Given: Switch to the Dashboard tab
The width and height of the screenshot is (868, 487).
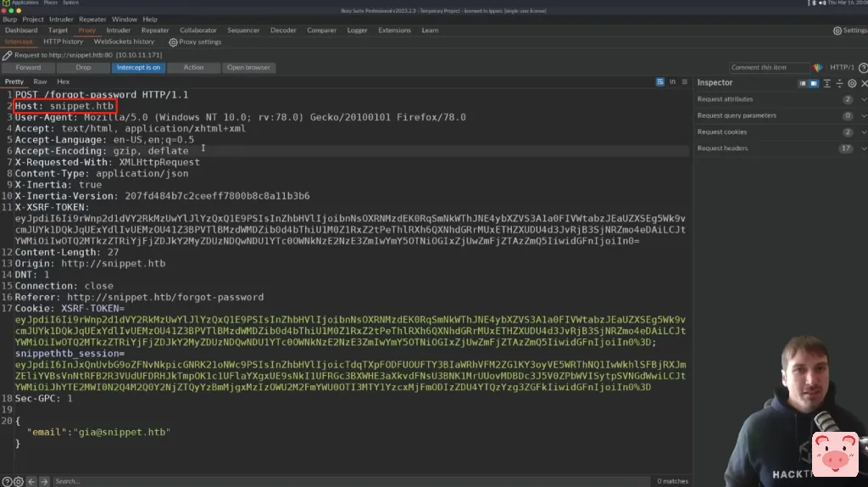Looking at the screenshot, I should [21, 31].
